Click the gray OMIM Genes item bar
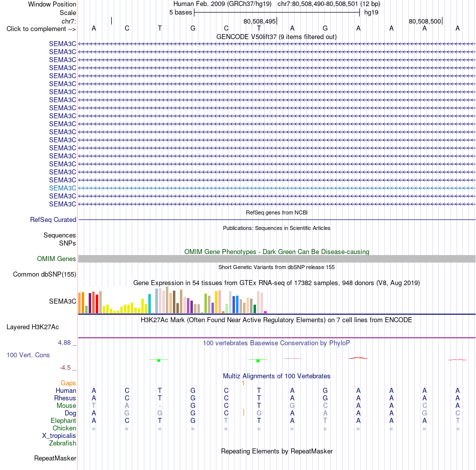 [277, 259]
